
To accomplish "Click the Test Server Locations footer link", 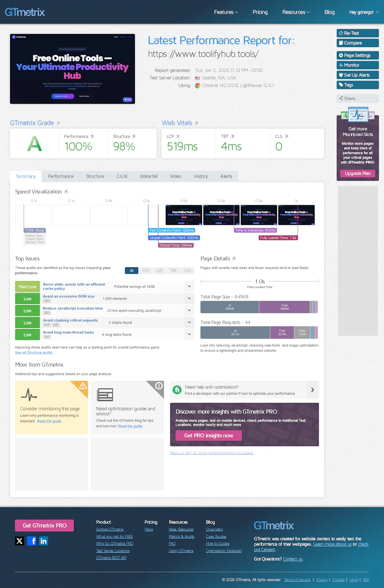I will click(113, 551).
